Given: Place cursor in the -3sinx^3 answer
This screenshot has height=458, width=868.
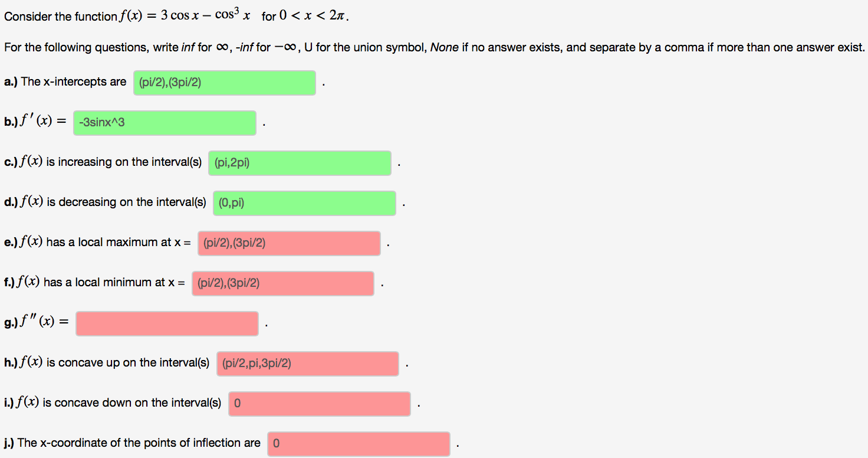Looking at the screenshot, I should coord(164,122).
